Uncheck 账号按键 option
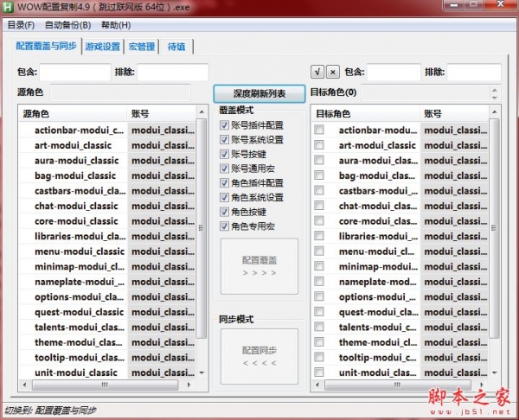Viewport: 519px width, 420px height. [x=224, y=154]
